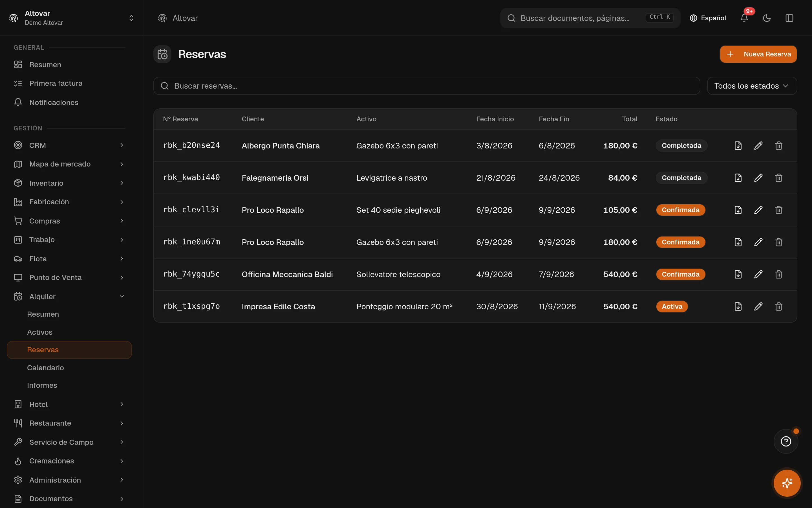The width and height of the screenshot is (812, 508).
Task: Expand the CRM sidebar section
Action: point(69,145)
